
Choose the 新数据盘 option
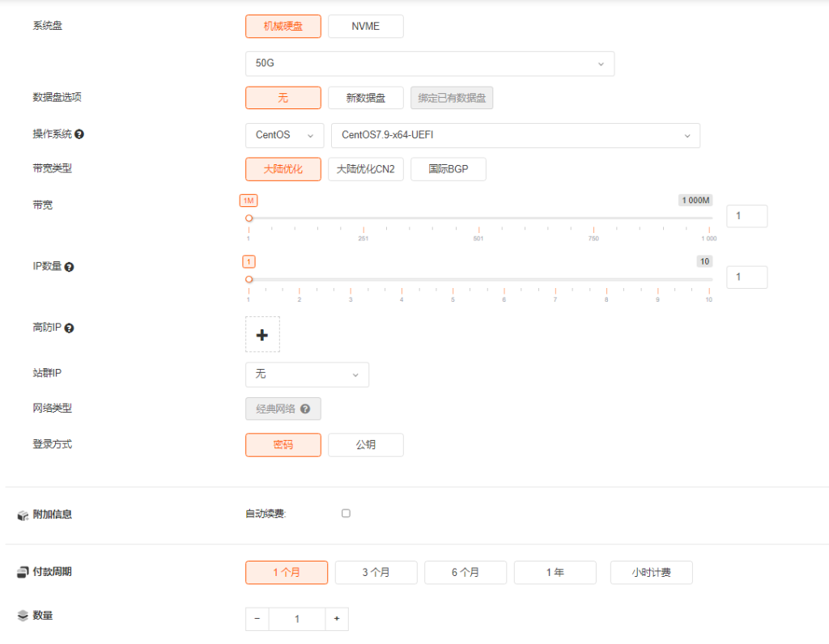click(365, 98)
